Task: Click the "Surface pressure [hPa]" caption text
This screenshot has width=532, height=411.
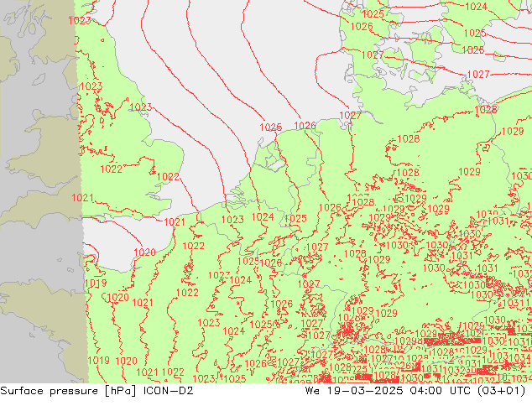Action: [68, 391]
